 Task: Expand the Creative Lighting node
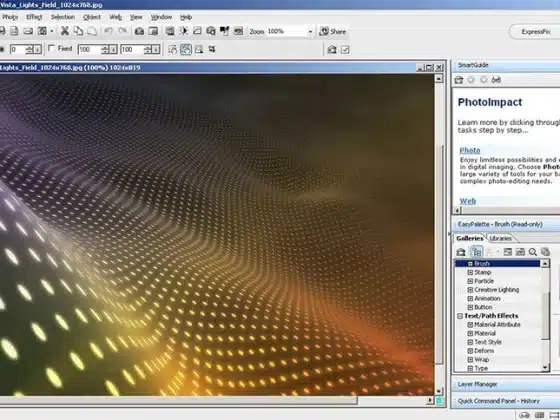pyautogui.click(x=470, y=290)
